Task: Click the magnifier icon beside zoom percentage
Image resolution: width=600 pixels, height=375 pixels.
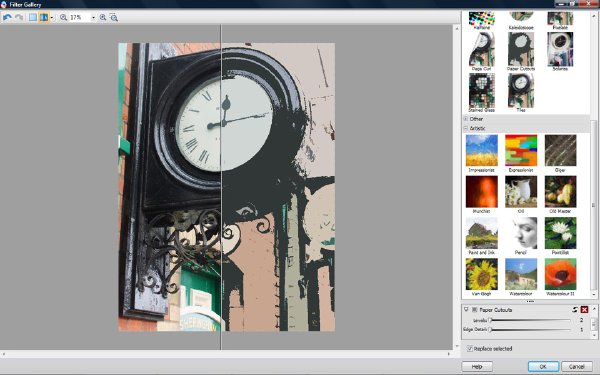Action: pyautogui.click(x=64, y=17)
